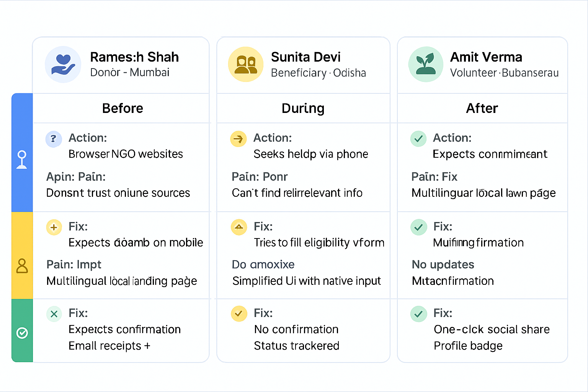Click the Email receipts + text
The image size is (588, 392).
point(109,346)
